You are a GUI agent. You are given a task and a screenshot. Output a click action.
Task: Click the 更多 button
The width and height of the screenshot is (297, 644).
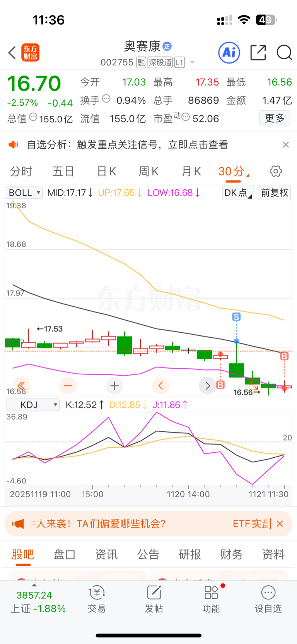click(275, 118)
